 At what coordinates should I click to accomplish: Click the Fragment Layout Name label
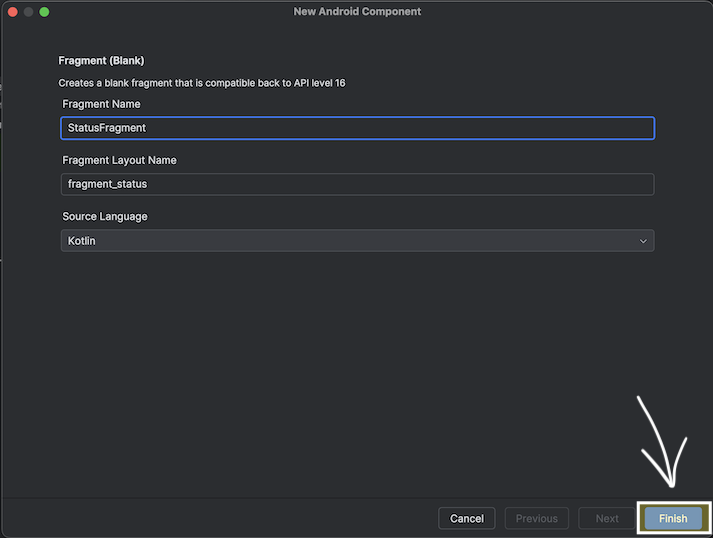(x=119, y=160)
